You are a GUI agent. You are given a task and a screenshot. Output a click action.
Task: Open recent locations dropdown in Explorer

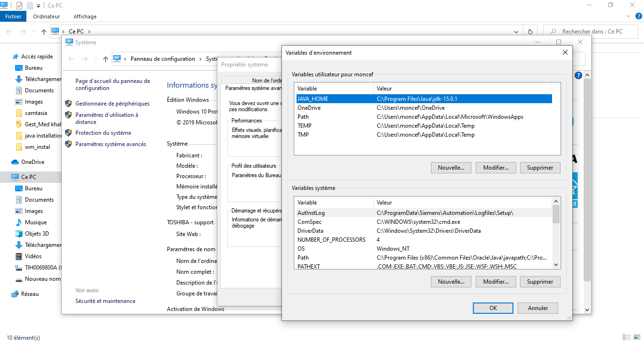(x=34, y=32)
